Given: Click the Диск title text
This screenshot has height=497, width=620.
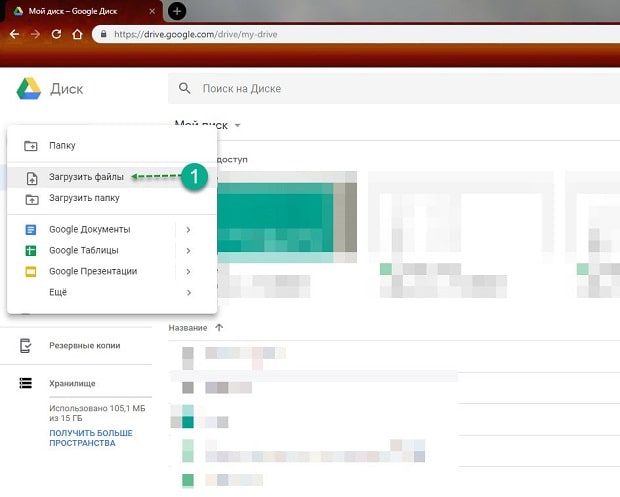Looking at the screenshot, I should pyautogui.click(x=66, y=89).
